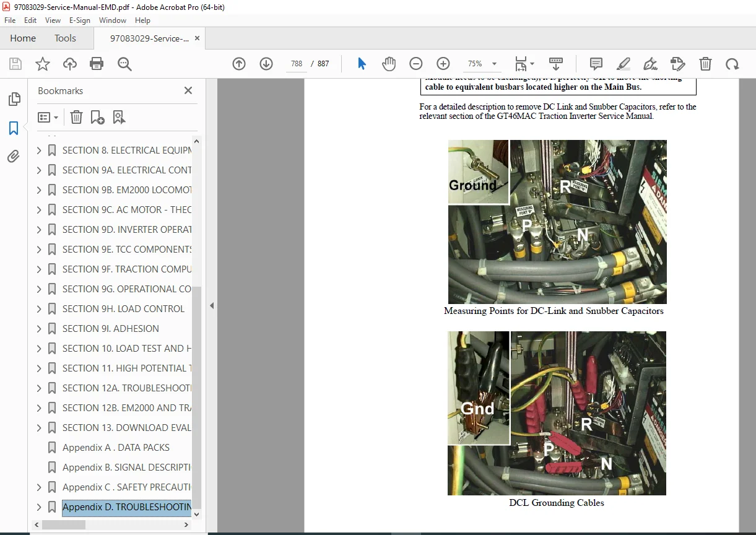Close the Bookmarks panel
756x535 pixels.
pos(188,90)
